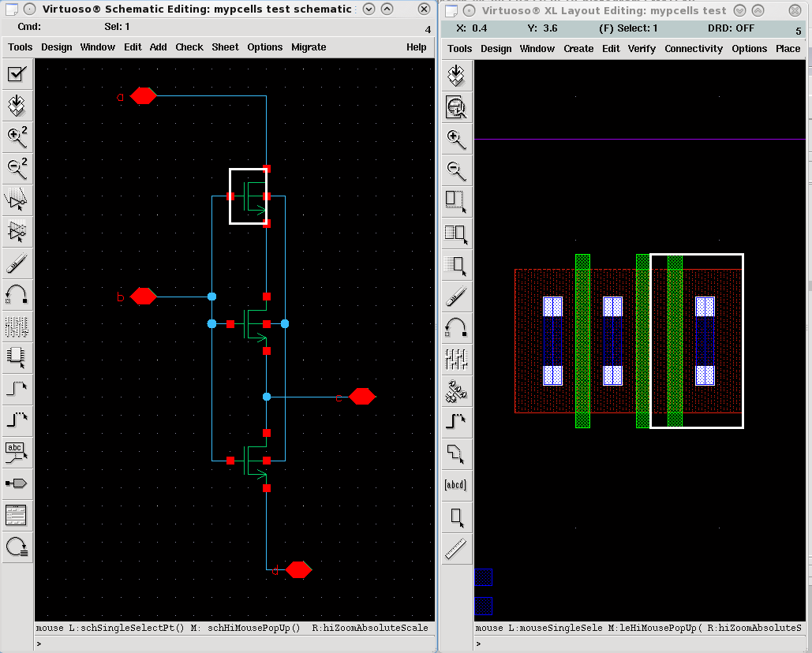Image resolution: width=812 pixels, height=653 pixels.
Task: Select the narrow Wire tool in schematic
Action: coord(17,389)
